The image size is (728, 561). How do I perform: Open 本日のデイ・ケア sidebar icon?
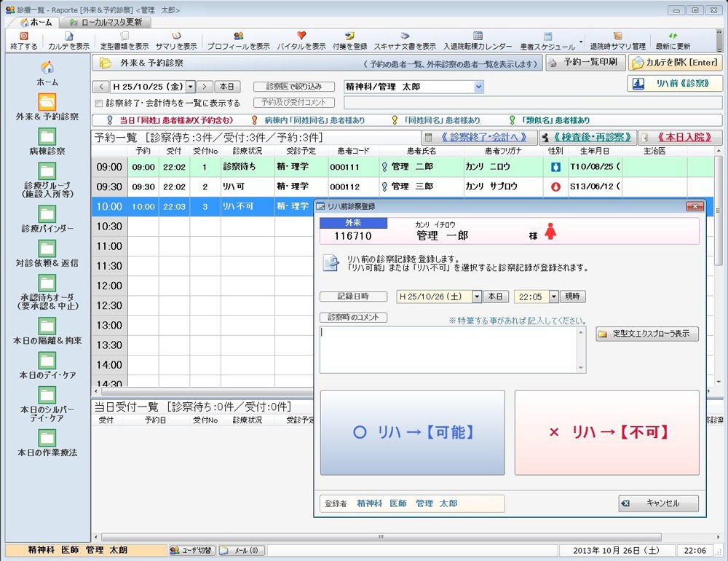[47, 360]
